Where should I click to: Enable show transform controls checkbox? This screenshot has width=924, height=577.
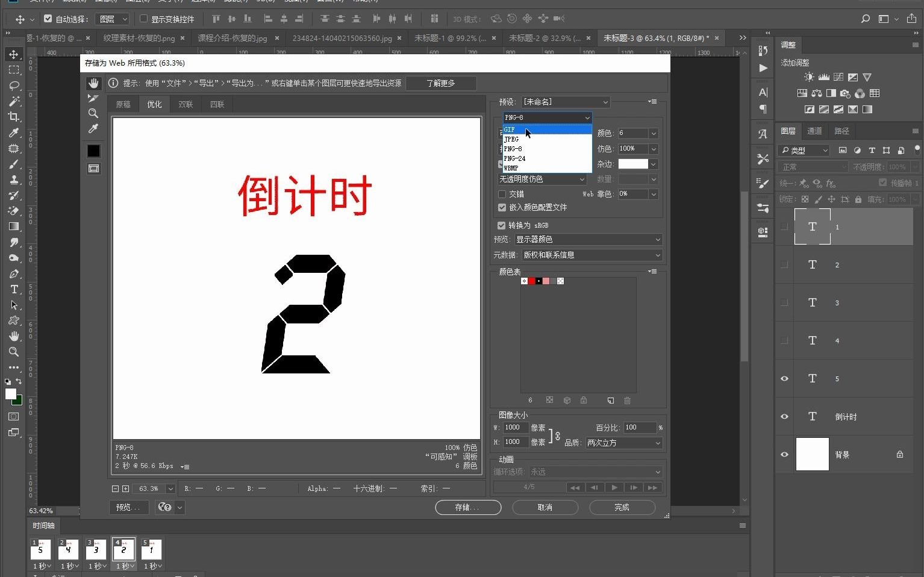143,19
